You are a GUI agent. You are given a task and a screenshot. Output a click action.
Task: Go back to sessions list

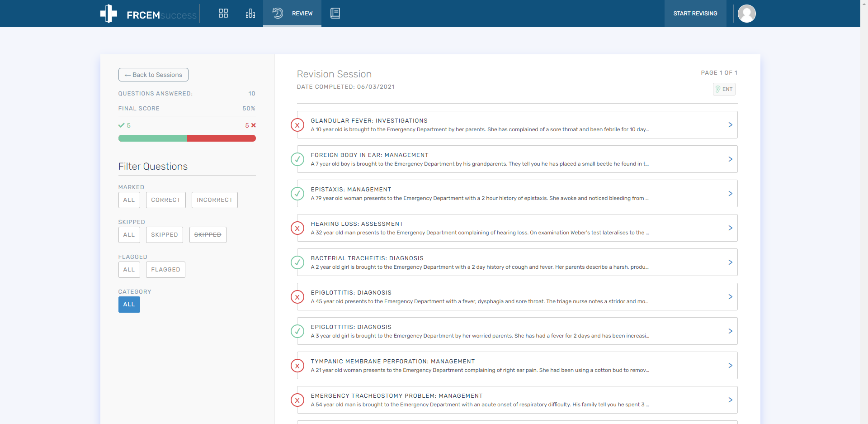tap(153, 75)
